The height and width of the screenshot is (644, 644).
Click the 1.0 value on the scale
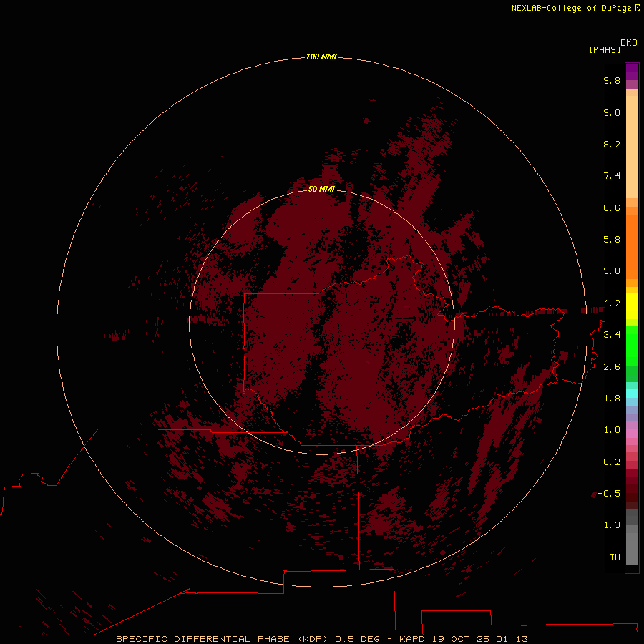612,430
